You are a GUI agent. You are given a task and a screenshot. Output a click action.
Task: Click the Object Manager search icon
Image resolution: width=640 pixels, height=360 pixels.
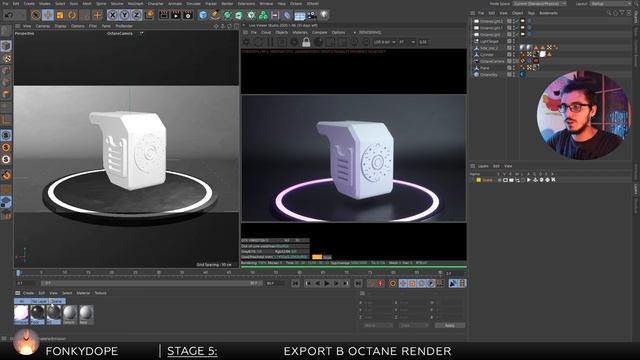pos(609,13)
